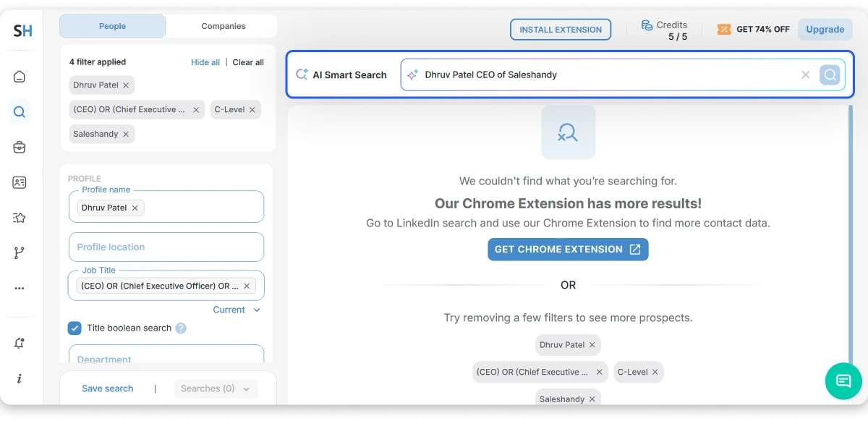868x421 pixels.
Task: Click the Save search link
Action: pyautogui.click(x=108, y=388)
